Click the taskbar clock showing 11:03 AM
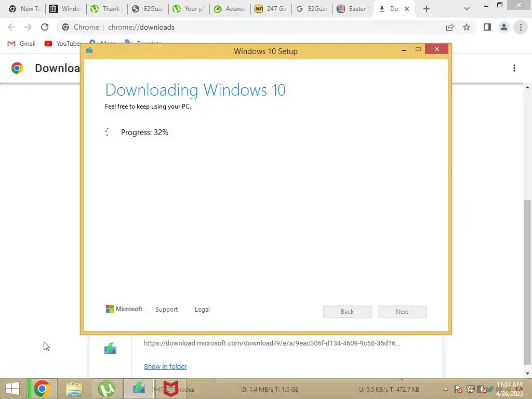Viewport: 532px width, 399px height. click(x=509, y=389)
